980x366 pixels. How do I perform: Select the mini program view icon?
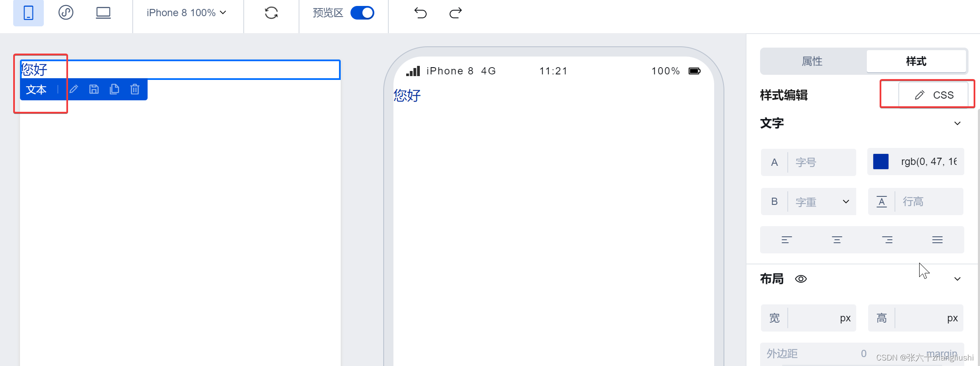tap(66, 13)
